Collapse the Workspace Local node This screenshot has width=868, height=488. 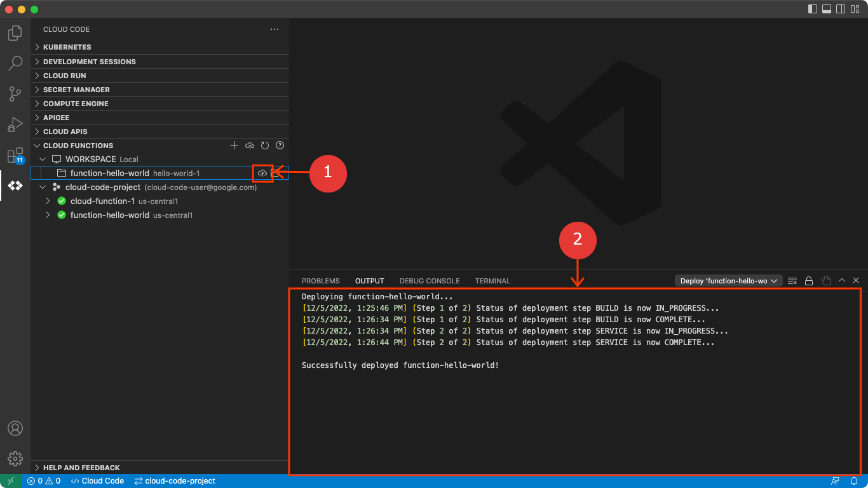click(43, 159)
